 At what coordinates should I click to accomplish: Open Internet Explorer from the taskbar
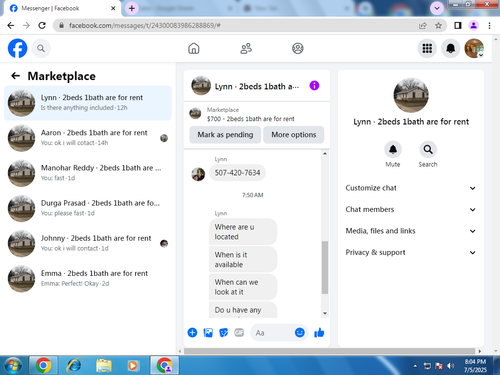pos(74,365)
